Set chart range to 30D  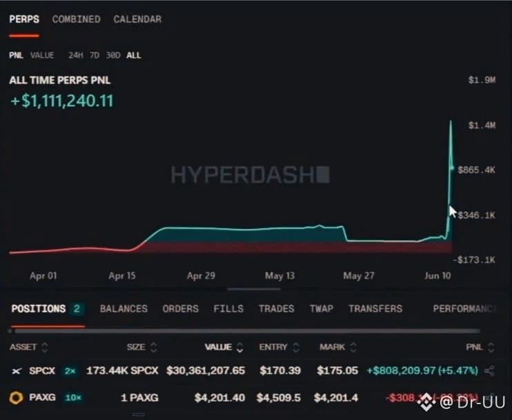(x=113, y=55)
